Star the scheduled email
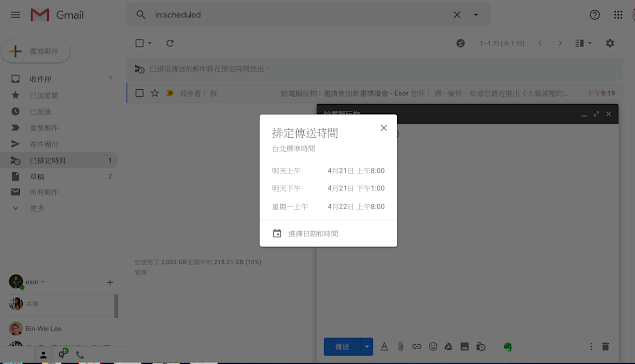The image size is (635, 364). pyautogui.click(x=155, y=93)
